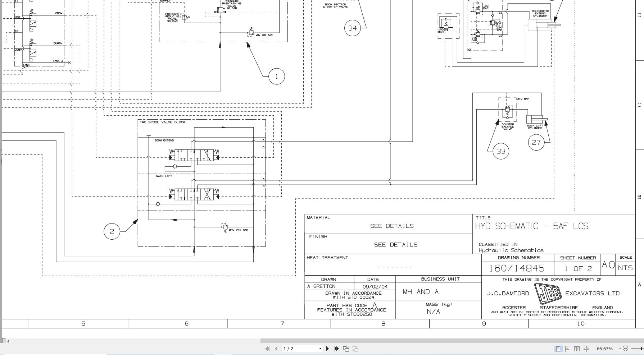Click the date 09/02/04
The image size is (644, 355).
coord(375,287)
